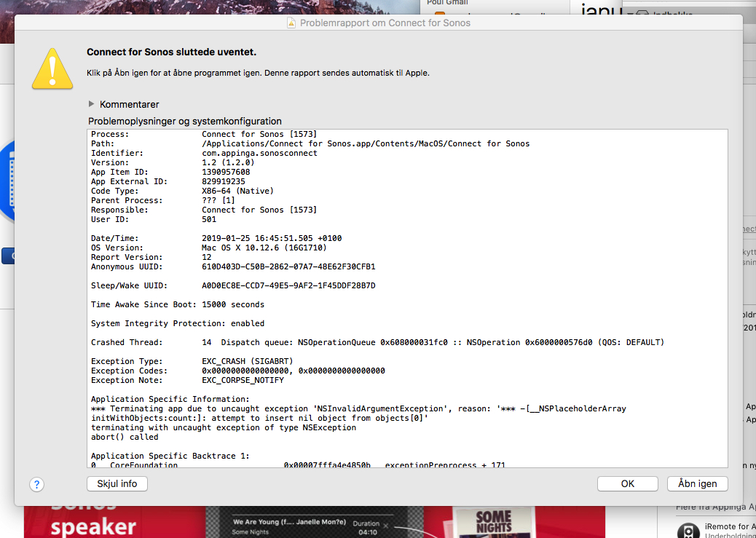
Task: Click the Some Nights album thumbnail behind dialog
Action: pyautogui.click(x=493, y=523)
